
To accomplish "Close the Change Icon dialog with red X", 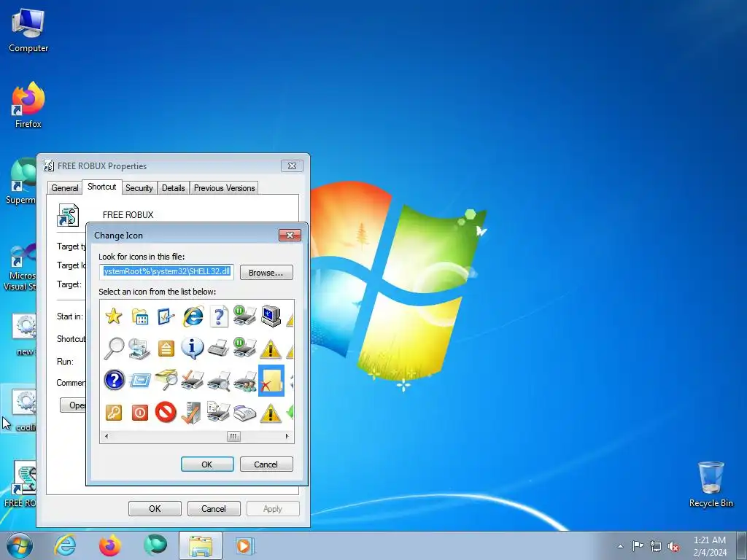I will click(x=290, y=235).
